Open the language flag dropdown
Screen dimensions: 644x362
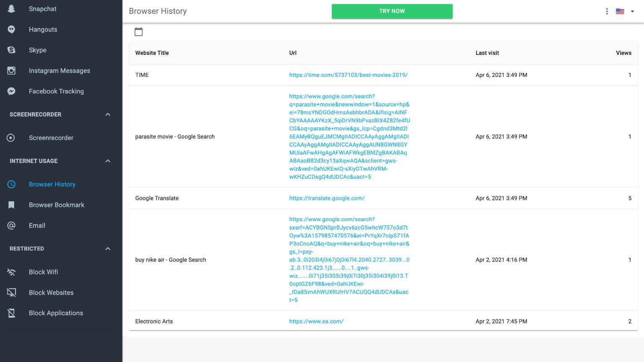coord(625,11)
